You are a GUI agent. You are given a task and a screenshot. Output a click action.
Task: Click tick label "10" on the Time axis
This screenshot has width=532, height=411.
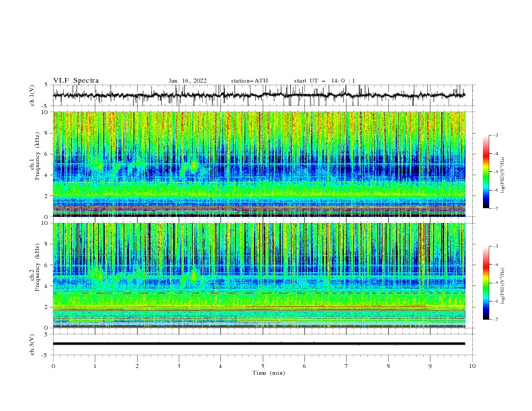(x=472, y=366)
